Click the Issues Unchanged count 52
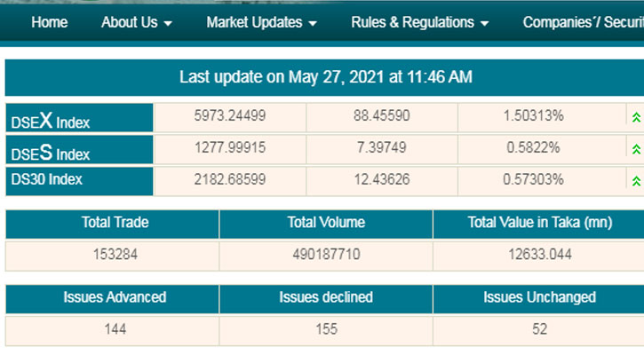The width and height of the screenshot is (644, 355). (x=539, y=330)
